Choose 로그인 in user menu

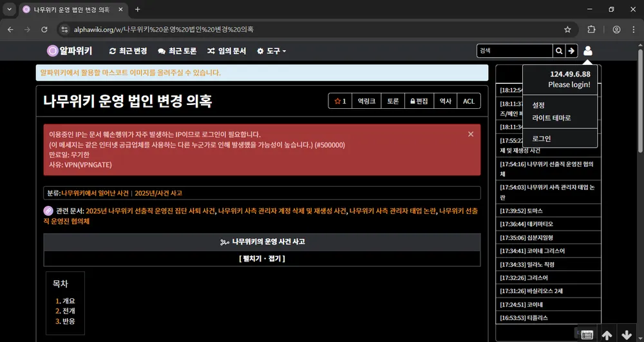pos(542,138)
